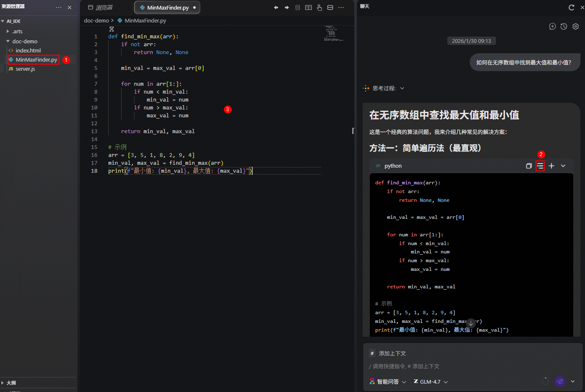
Task: Click the new chat icon in chat panel
Action: click(x=552, y=26)
